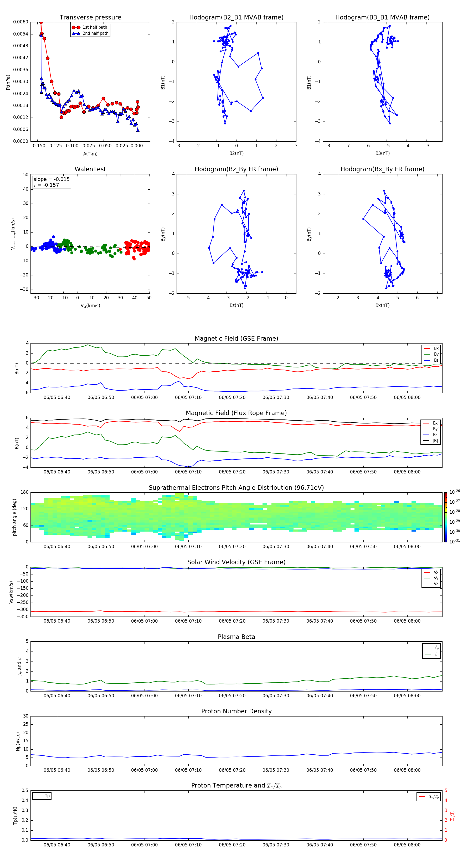Viewport: 473px width, 868px height.
Task: Click the 'Plasma Beta' panel title
Action: pyautogui.click(x=236, y=637)
